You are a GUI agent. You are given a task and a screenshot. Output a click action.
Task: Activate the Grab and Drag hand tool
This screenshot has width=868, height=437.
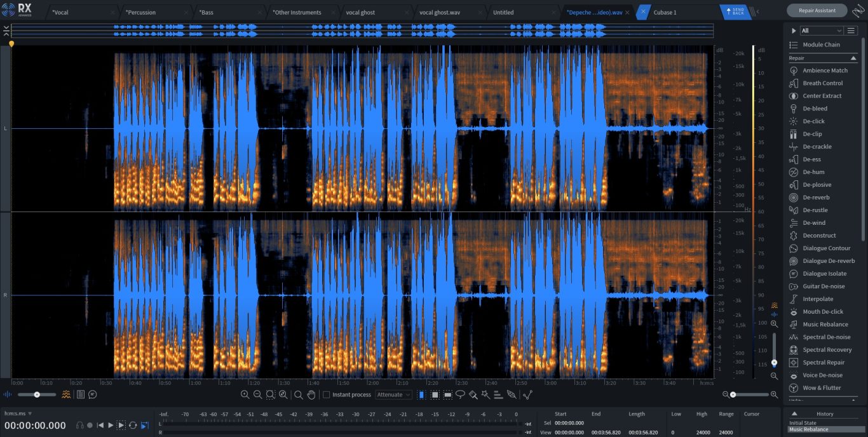(311, 394)
